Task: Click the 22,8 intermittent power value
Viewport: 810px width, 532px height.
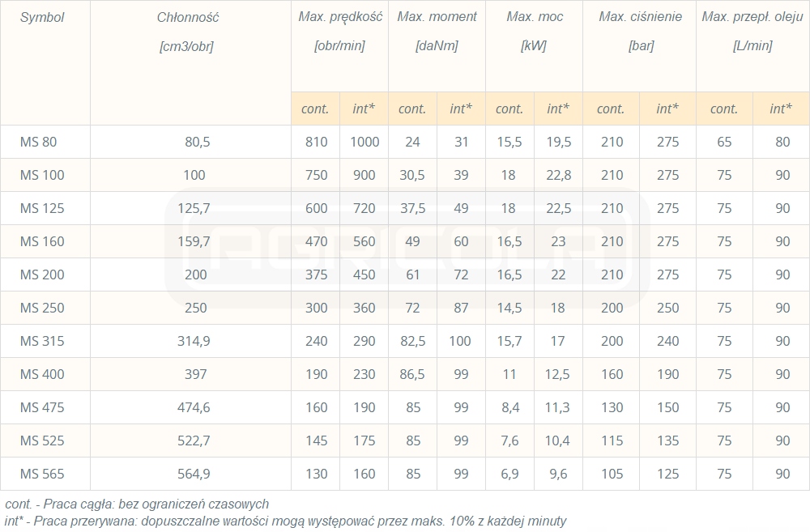Action: point(558,175)
